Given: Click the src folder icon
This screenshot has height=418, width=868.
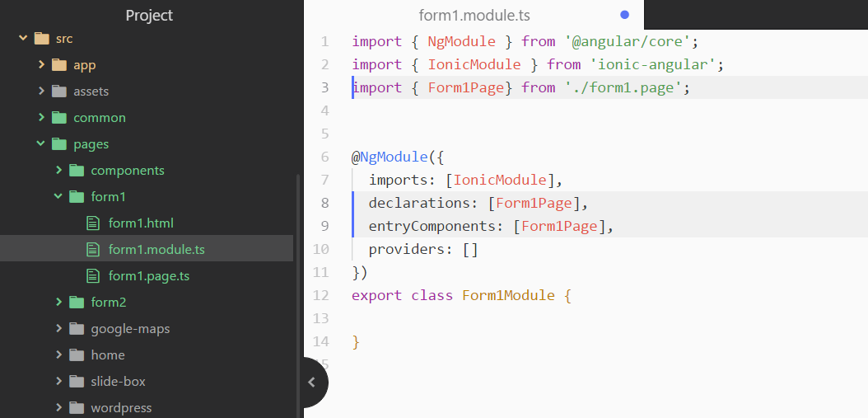Looking at the screenshot, I should [x=41, y=38].
